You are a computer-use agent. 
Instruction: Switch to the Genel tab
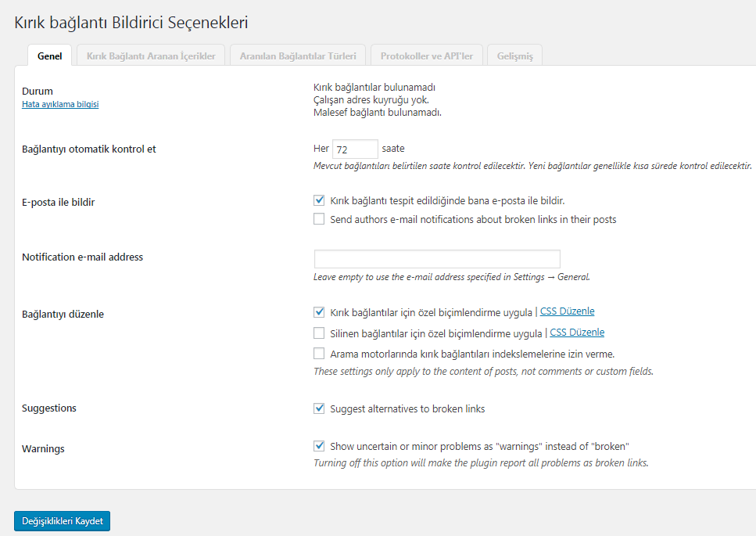(x=50, y=56)
